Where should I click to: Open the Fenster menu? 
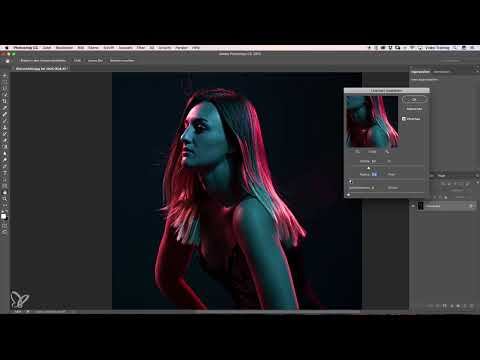click(182, 48)
